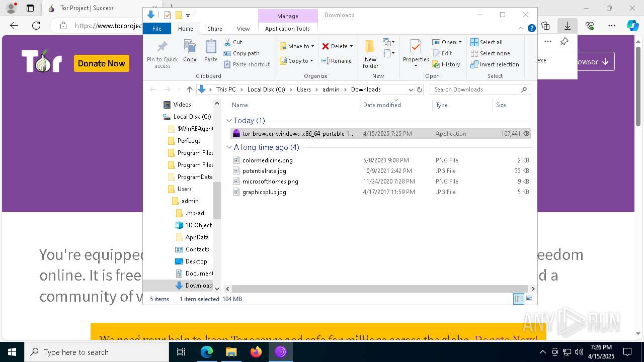The image size is (644, 362).
Task: Click the Rename command
Action: pos(337,61)
